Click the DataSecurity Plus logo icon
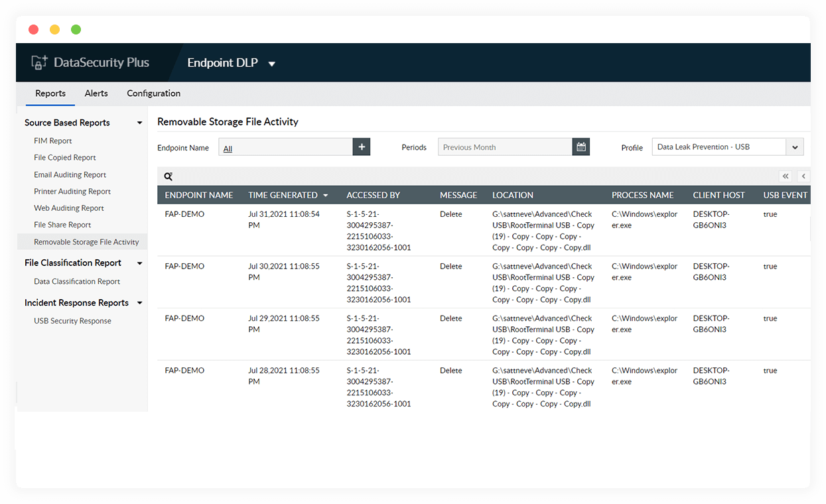826x504 pixels. click(40, 63)
